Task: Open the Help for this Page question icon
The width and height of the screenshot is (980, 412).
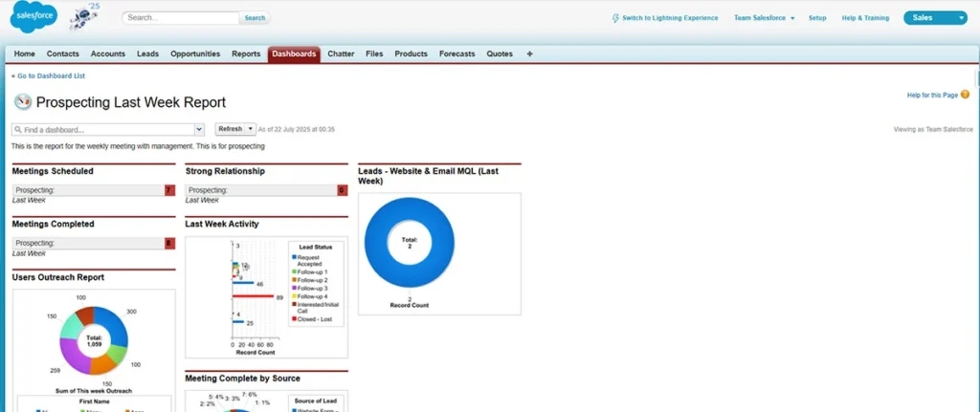Action: pos(965,95)
